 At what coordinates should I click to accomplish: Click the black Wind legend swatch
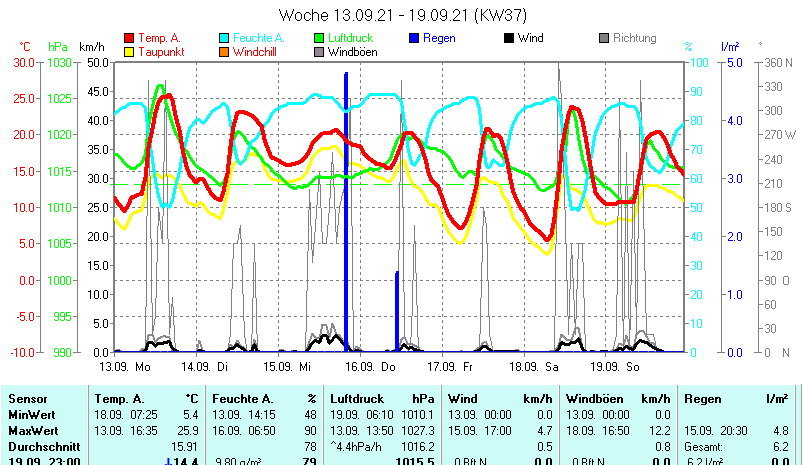509,38
